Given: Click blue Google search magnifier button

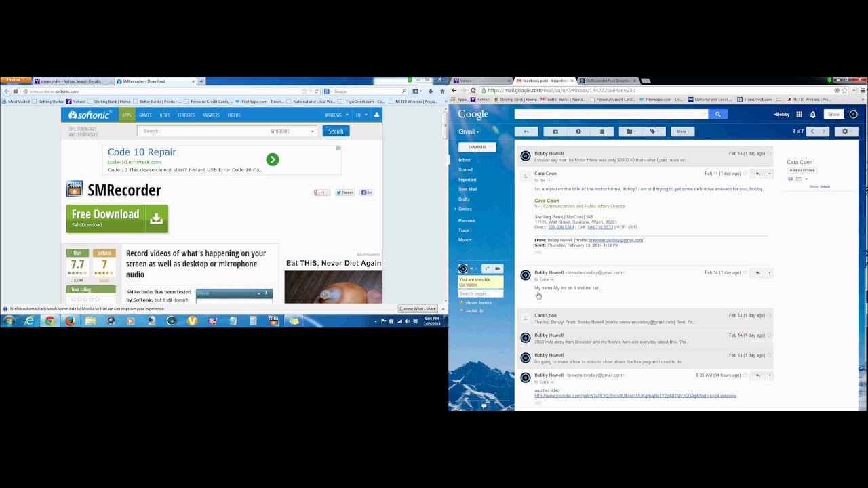Looking at the screenshot, I should pyautogui.click(x=718, y=115).
